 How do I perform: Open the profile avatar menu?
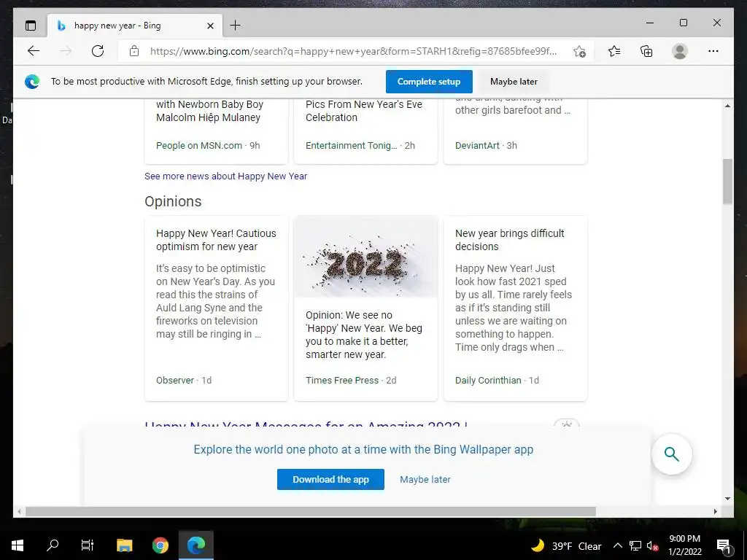coord(680,51)
